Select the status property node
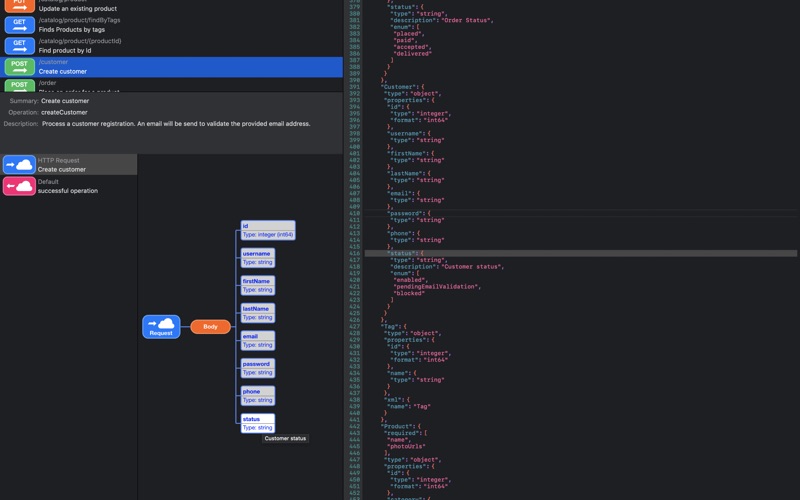Image resolution: width=800 pixels, height=500 pixels. click(x=258, y=423)
